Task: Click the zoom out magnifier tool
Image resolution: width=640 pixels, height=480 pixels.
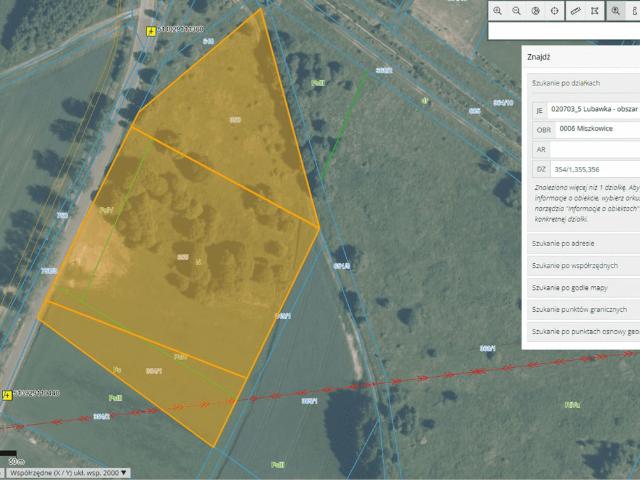Action: coord(517,10)
